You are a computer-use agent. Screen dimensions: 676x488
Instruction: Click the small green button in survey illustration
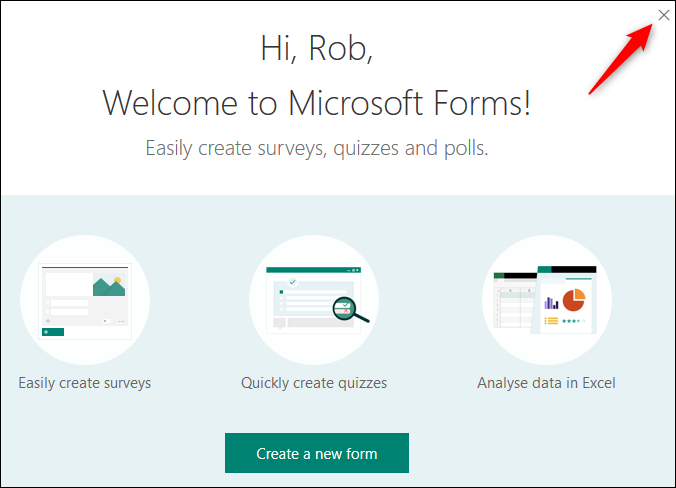point(53,331)
